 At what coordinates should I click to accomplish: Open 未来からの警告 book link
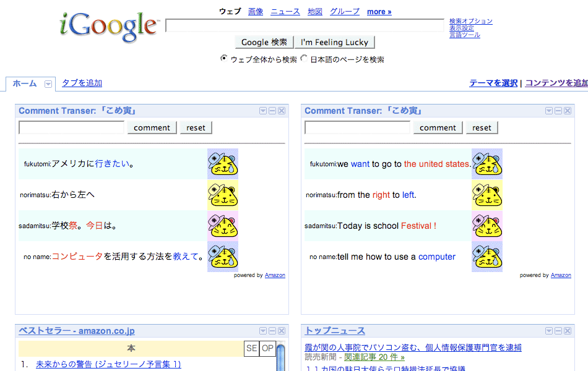(x=109, y=364)
